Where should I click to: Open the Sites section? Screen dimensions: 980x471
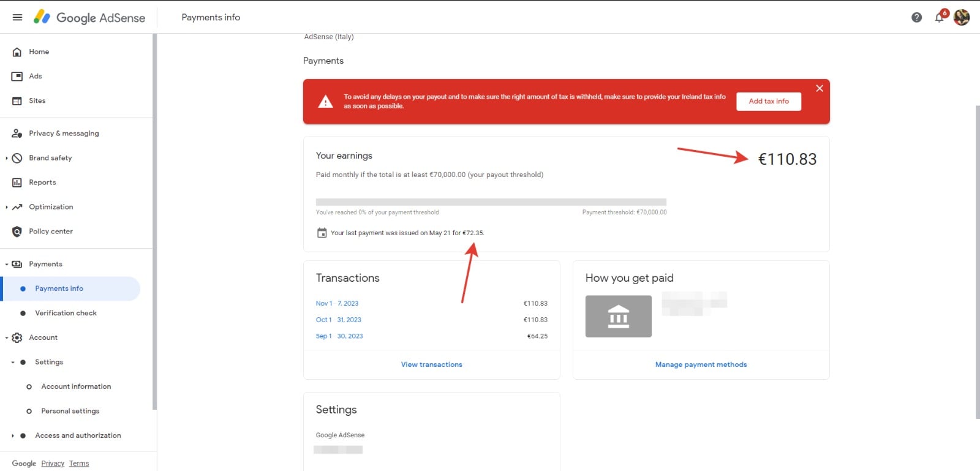coord(37,101)
